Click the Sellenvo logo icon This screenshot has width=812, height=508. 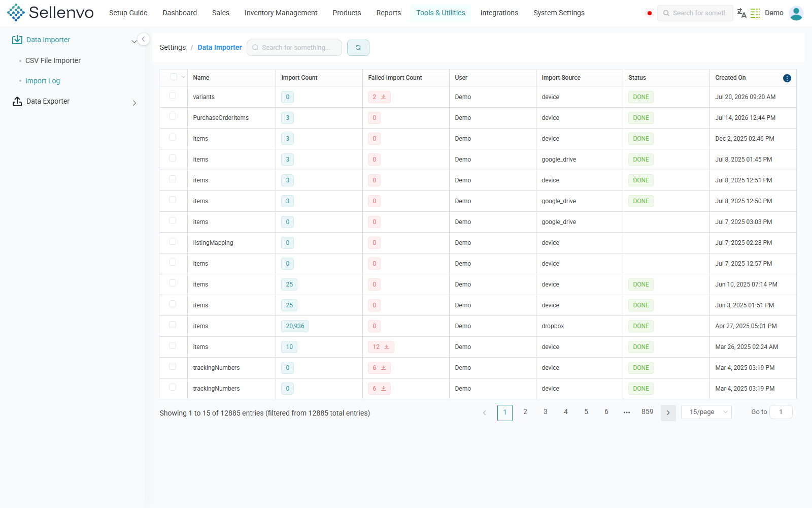click(16, 13)
